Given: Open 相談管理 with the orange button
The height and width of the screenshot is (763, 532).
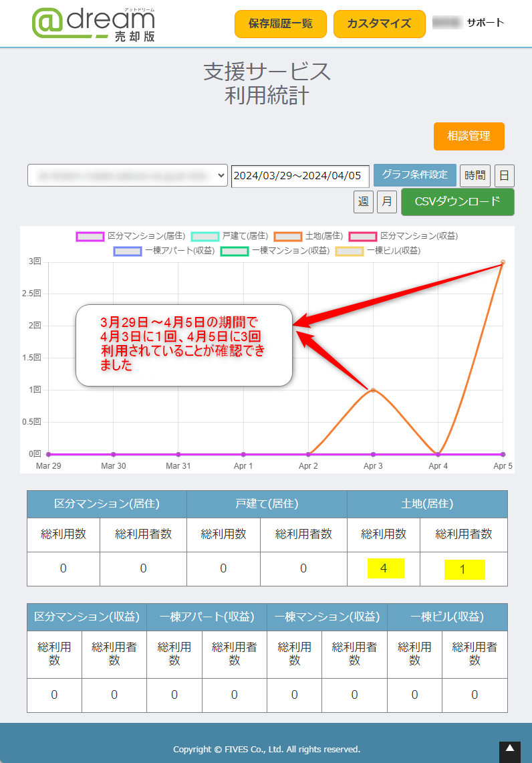Looking at the screenshot, I should pos(469,136).
